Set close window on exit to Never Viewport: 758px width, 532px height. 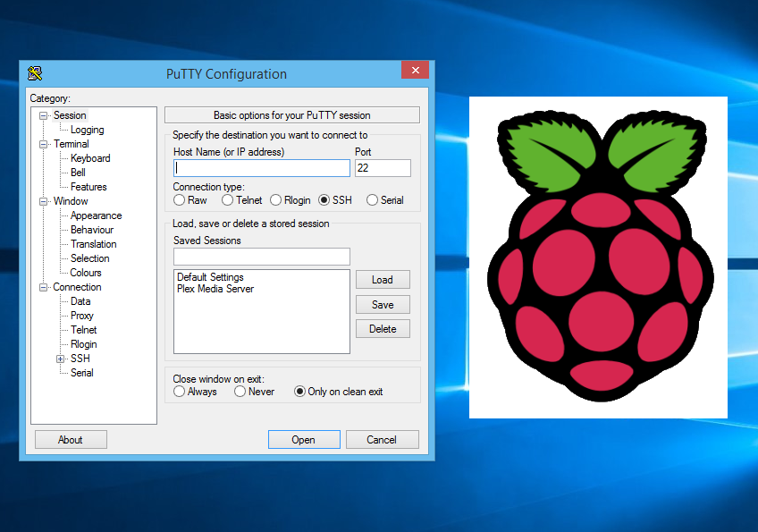click(x=240, y=392)
